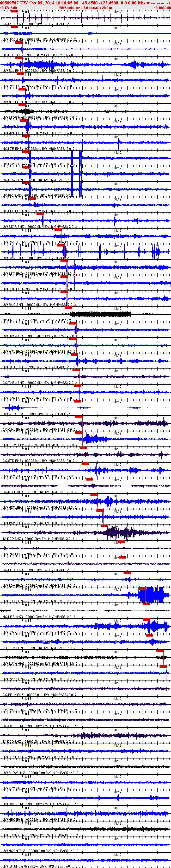
Task: Select the CN.PHC BHZ station label
Action: [39, 570]
